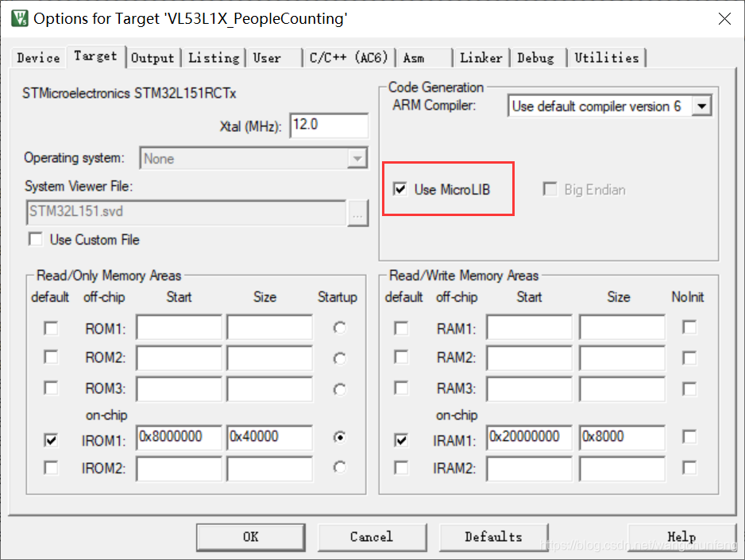The width and height of the screenshot is (745, 560).
Task: Edit the IROM1 Size value 0x40000
Action: tap(269, 438)
